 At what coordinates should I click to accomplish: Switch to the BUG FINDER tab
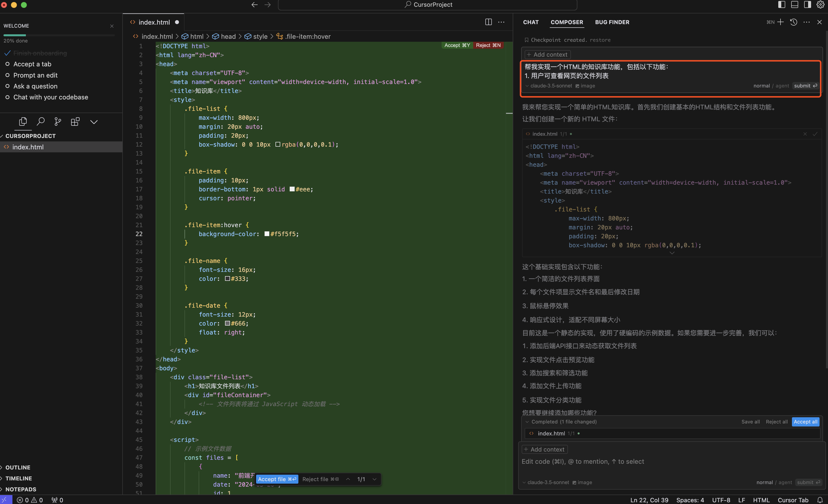(612, 22)
